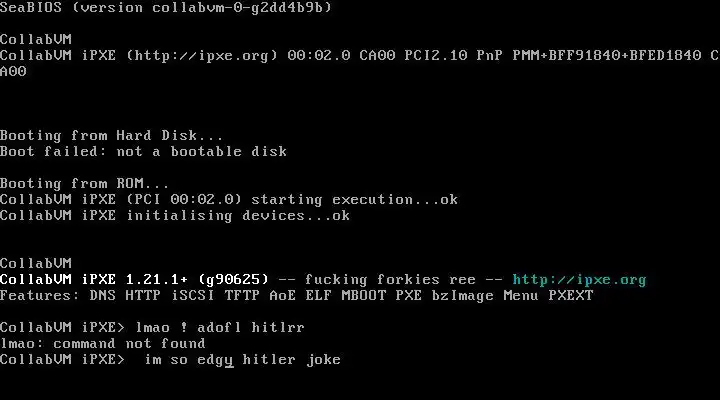Click "Boot failed: not a bootable disk" message
This screenshot has height=400, width=720.
click(143, 152)
